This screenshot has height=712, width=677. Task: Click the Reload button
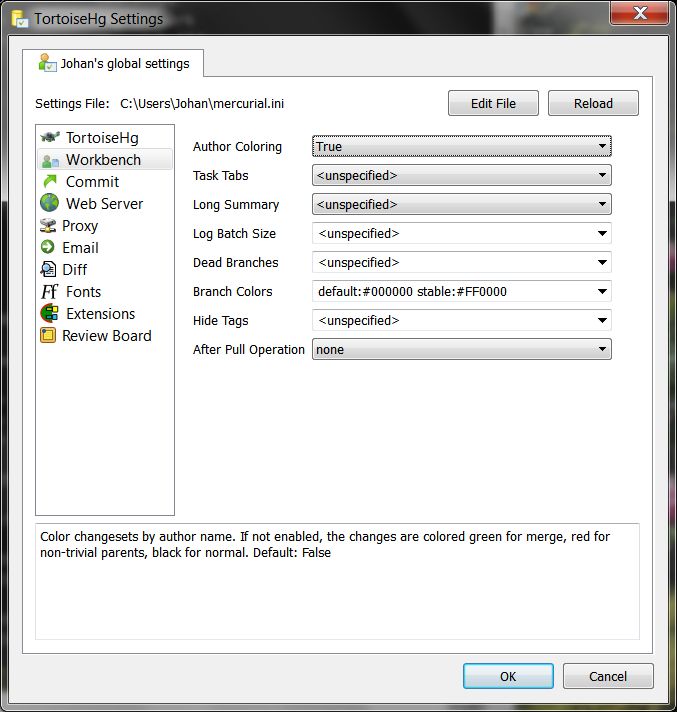pyautogui.click(x=593, y=103)
